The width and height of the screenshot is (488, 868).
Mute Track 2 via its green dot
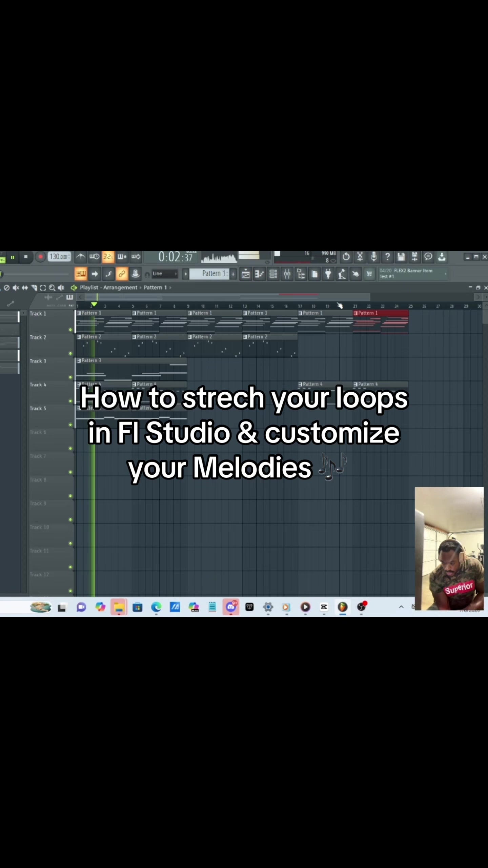click(x=70, y=353)
